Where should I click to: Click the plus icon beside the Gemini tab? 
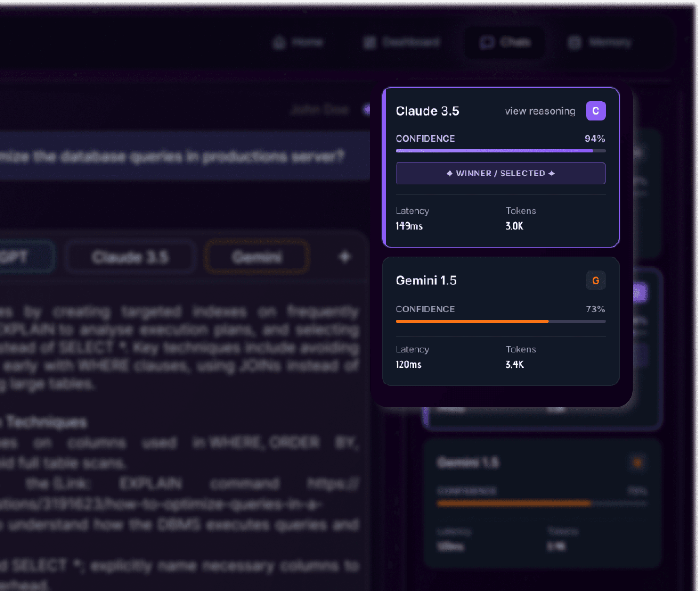344,257
